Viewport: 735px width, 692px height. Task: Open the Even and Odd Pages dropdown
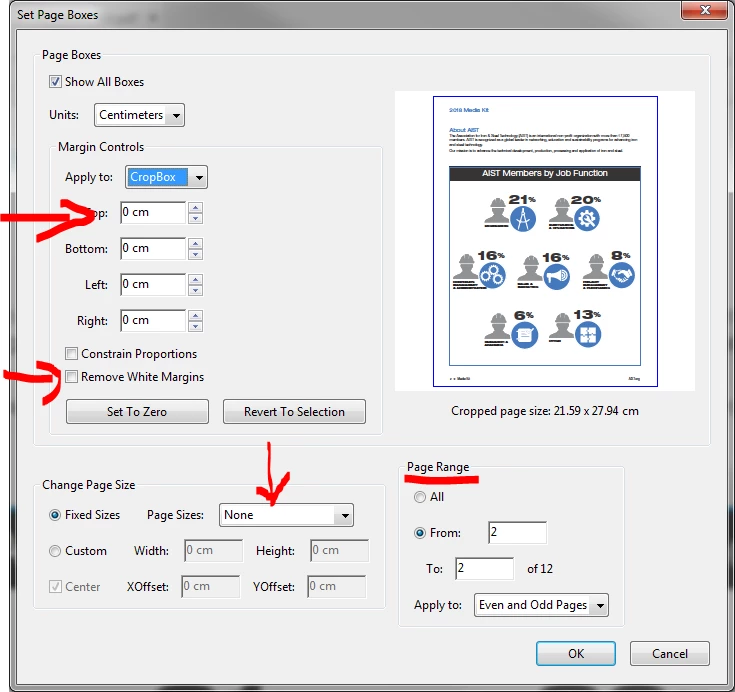[541, 605]
